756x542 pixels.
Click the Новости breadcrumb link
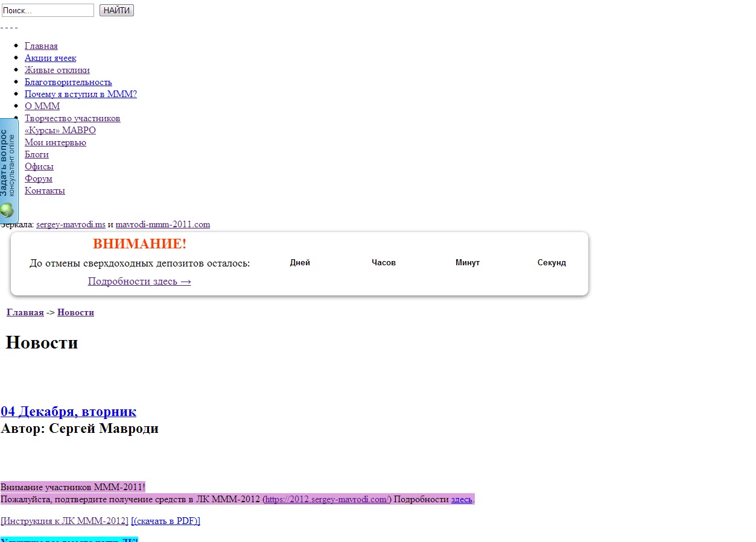coord(75,312)
